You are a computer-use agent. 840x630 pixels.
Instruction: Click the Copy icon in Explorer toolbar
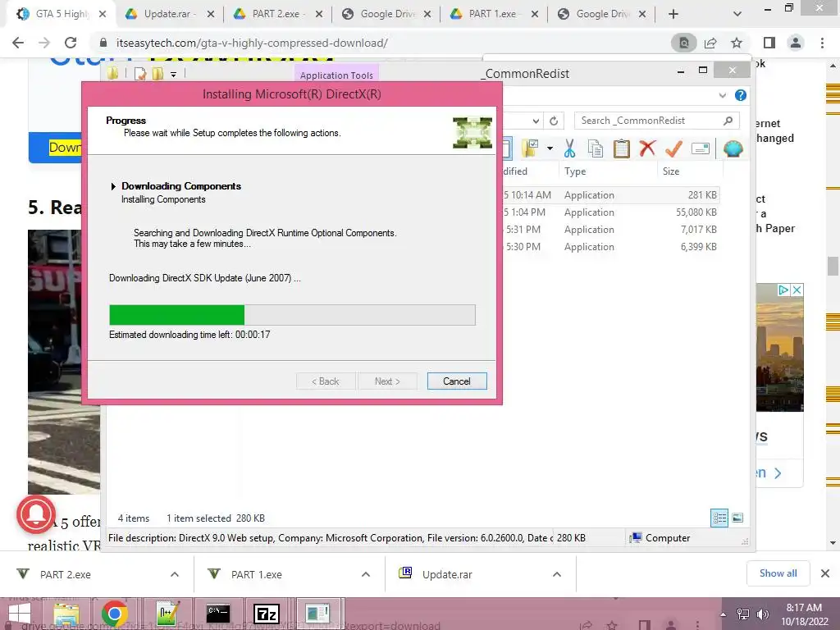(x=596, y=148)
